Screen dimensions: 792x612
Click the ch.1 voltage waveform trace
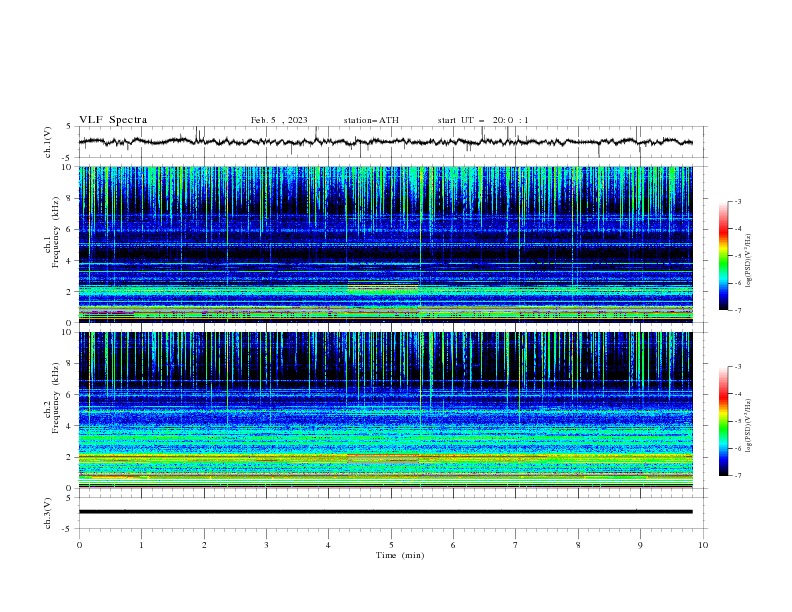pyautogui.click(x=385, y=142)
